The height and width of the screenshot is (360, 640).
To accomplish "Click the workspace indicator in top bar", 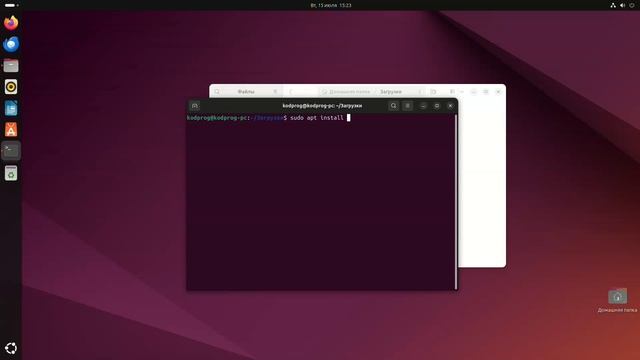I will point(11,5).
